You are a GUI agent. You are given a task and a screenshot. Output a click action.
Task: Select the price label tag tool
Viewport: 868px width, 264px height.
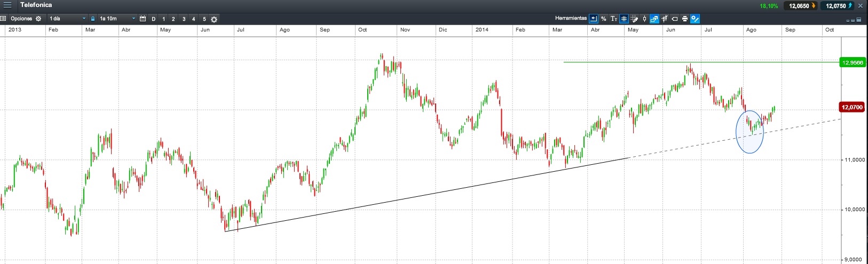pyautogui.click(x=675, y=19)
